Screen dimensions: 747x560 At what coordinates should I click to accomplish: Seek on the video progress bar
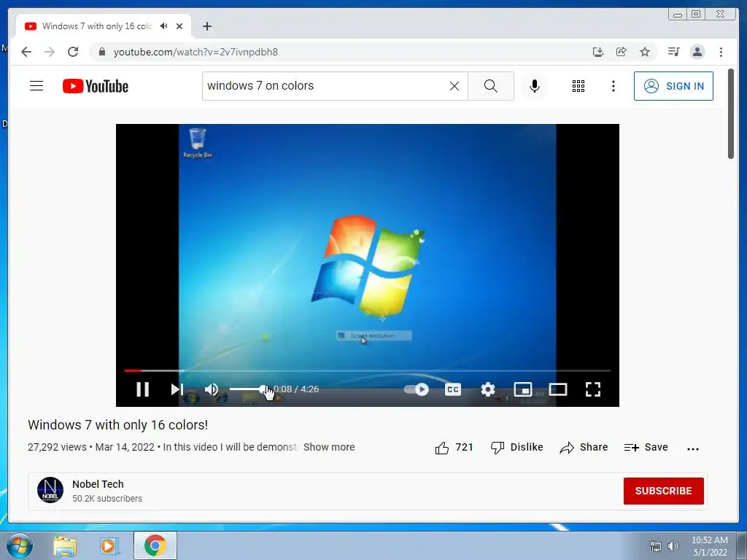368,370
